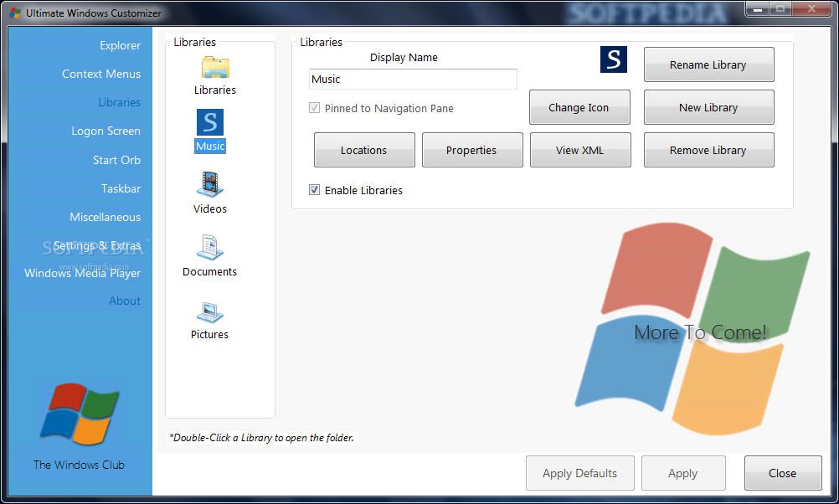The image size is (839, 504).
Task: Open the Explorer section
Action: [x=120, y=45]
